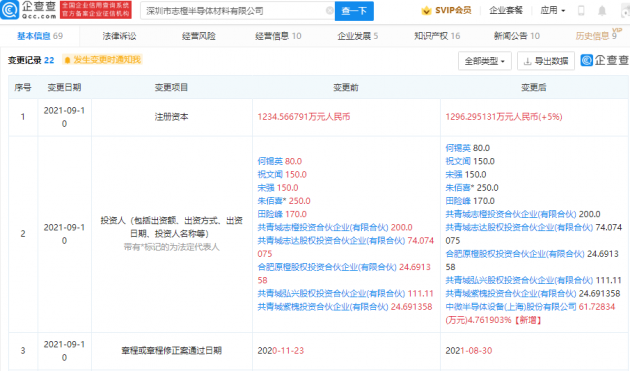Screen dimensions: 630x371
Task: Clear the search box with the X icon
Action: 329,10
